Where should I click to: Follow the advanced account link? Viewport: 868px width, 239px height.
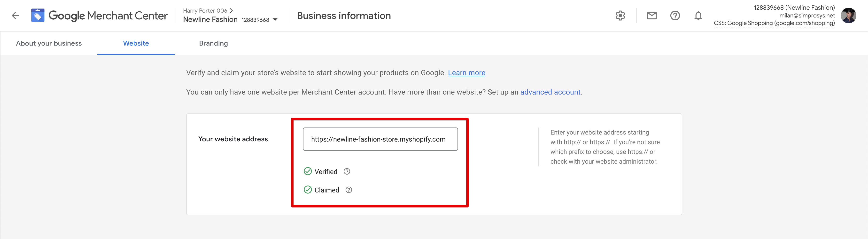coord(550,92)
